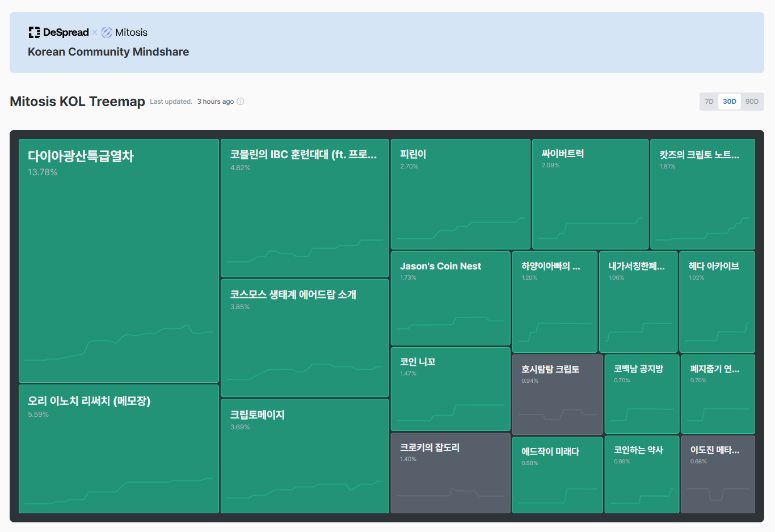This screenshot has width=775, height=532.
Task: Click the DeSpread logo
Action: (x=59, y=32)
